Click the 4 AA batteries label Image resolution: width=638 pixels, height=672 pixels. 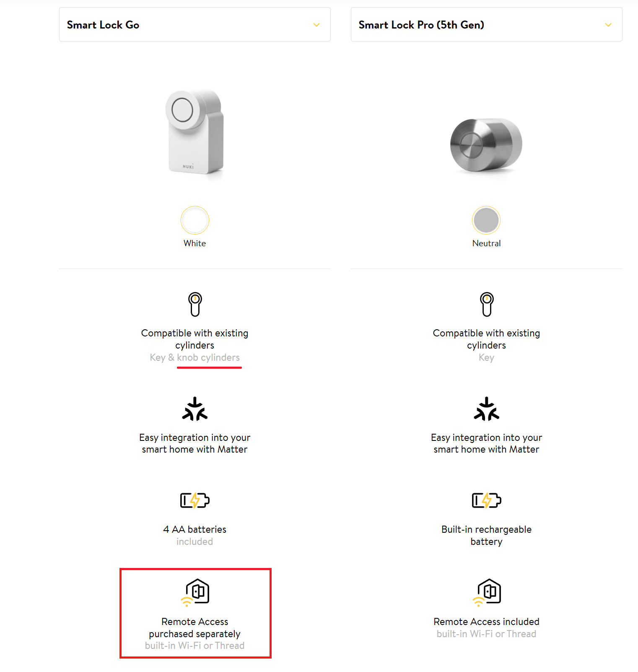coord(195,529)
